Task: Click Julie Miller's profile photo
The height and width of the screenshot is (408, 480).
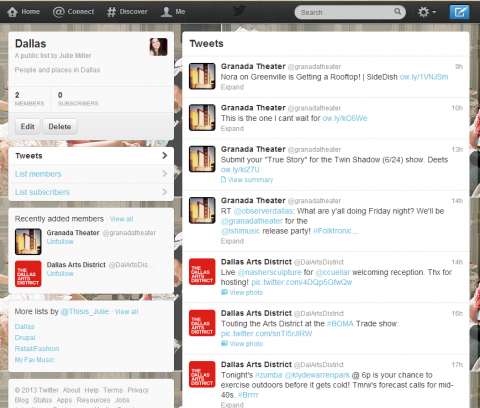Action: (x=158, y=47)
